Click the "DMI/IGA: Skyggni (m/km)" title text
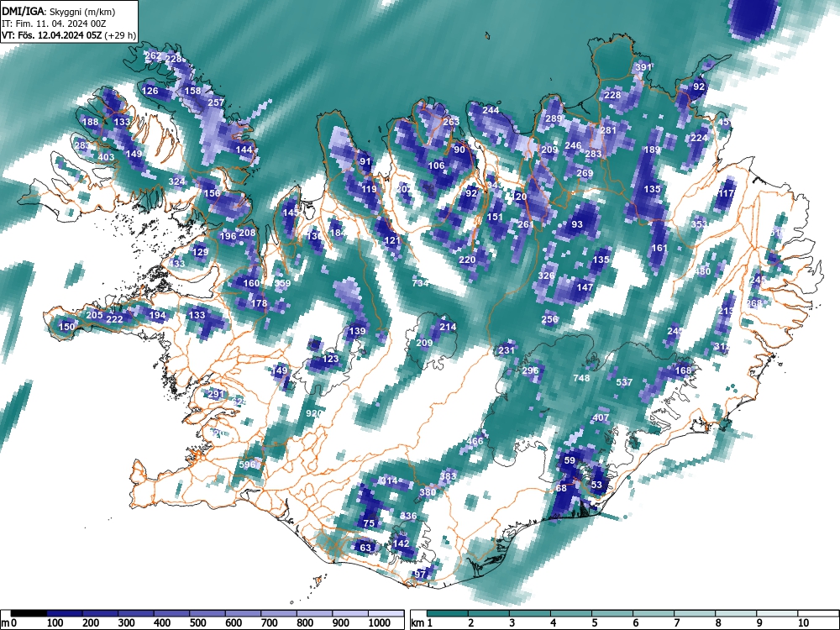The width and height of the screenshot is (840, 630). [59, 11]
